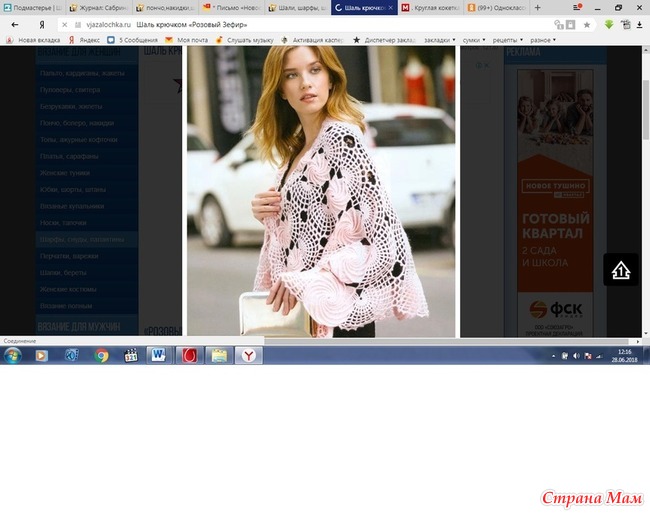This screenshot has height=513, width=650.
Task: Expand the 'сумки' bookmarks folder
Action: tap(472, 40)
